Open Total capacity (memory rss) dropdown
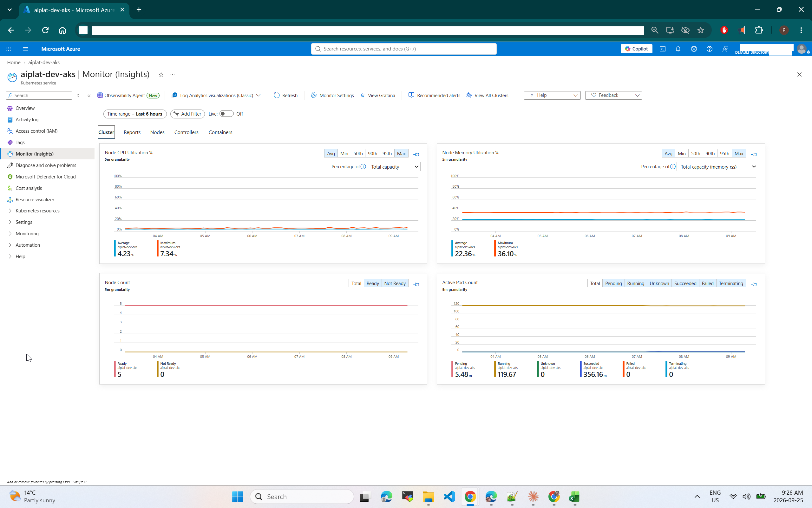 pos(717,167)
